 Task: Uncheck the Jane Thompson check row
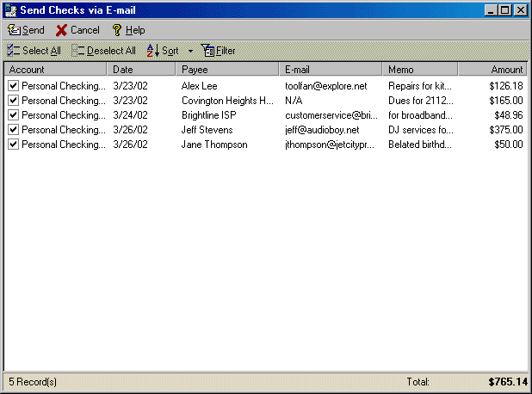(13, 145)
